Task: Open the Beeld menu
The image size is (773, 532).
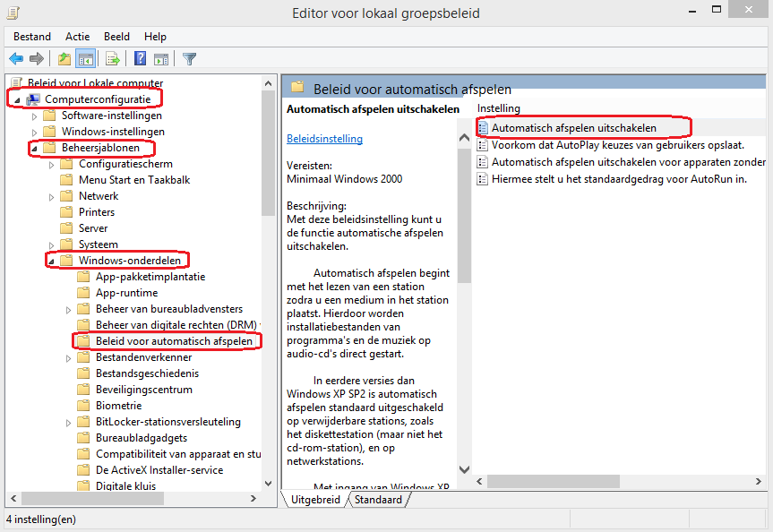Action: pos(116,37)
